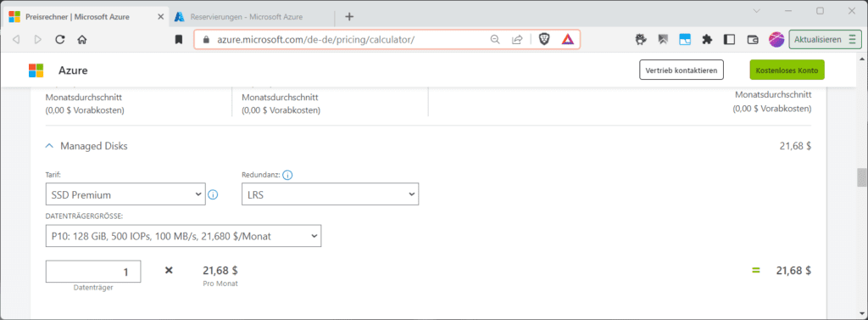This screenshot has width=868, height=320.
Task: Click the Managed Disks 21,68 $ total
Action: click(x=795, y=146)
